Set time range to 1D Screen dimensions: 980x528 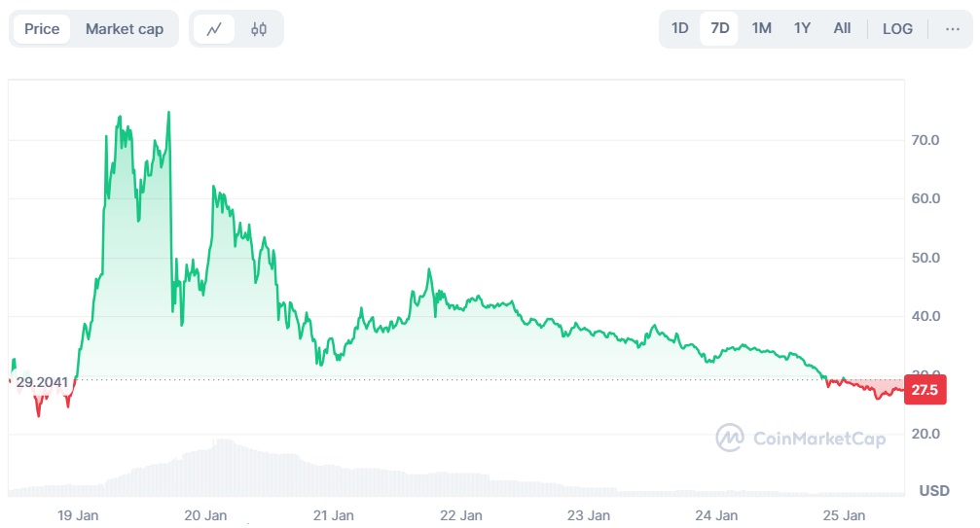(680, 28)
